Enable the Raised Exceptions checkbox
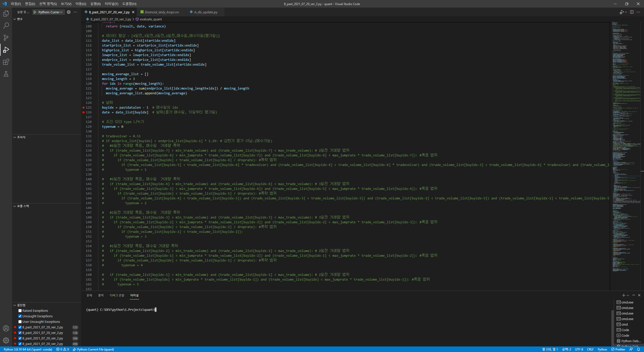Screen dimensions: 644x352 tap(20, 311)
